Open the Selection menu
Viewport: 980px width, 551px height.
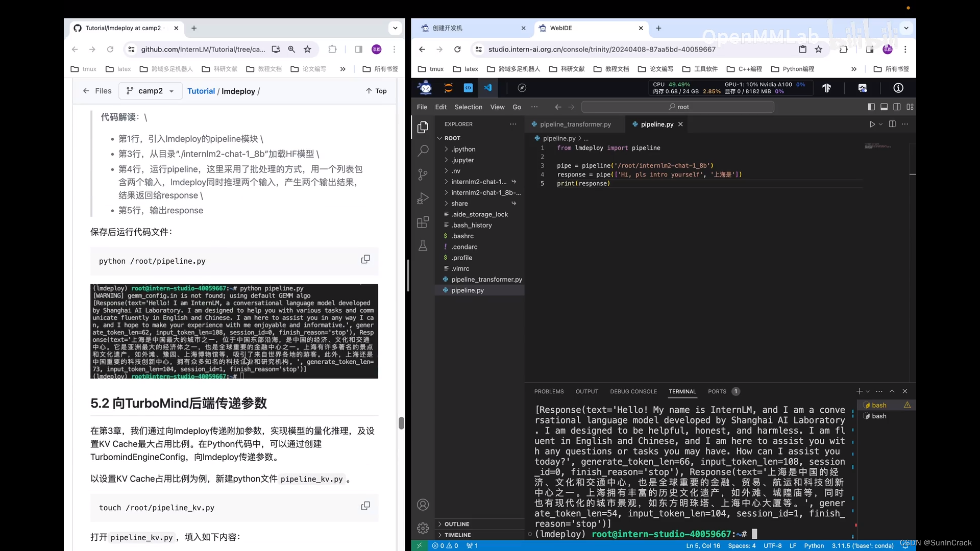468,107
